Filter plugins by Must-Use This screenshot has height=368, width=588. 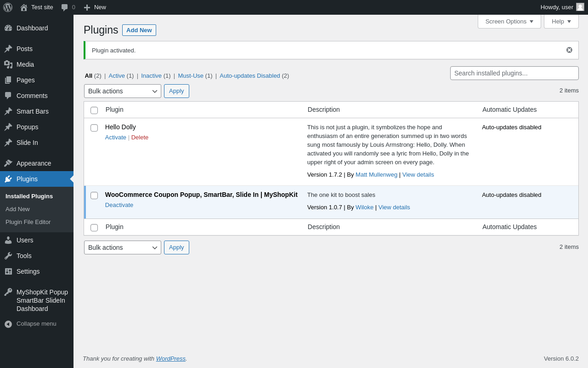click(191, 75)
